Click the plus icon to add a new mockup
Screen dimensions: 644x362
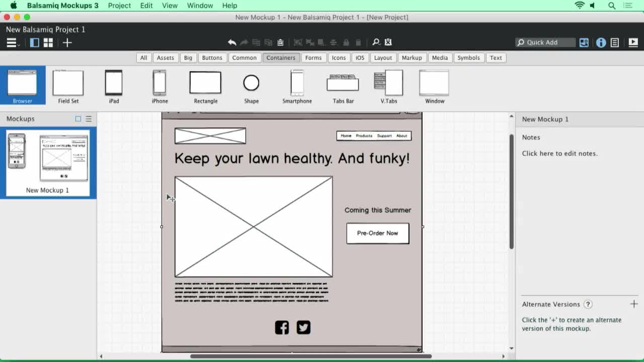pos(67,43)
